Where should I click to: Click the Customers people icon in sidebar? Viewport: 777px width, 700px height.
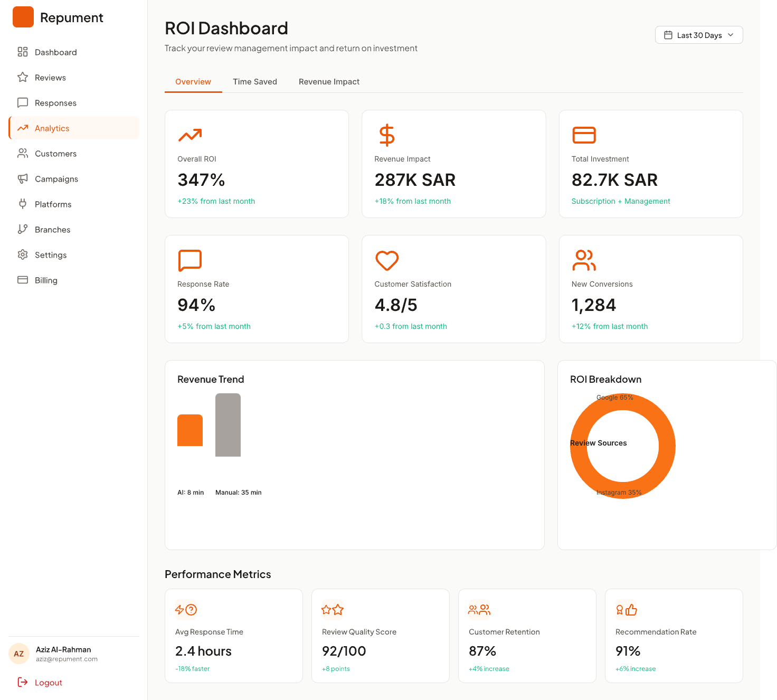(x=23, y=154)
